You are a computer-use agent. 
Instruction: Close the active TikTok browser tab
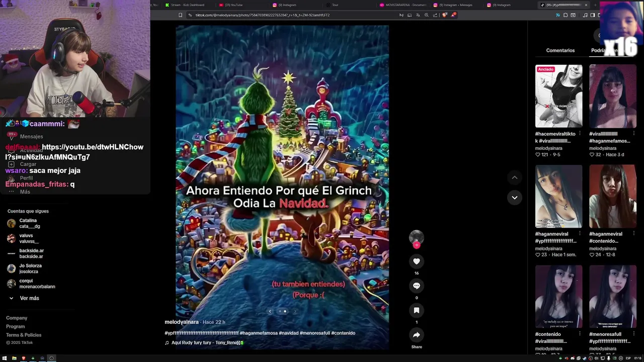point(586,5)
